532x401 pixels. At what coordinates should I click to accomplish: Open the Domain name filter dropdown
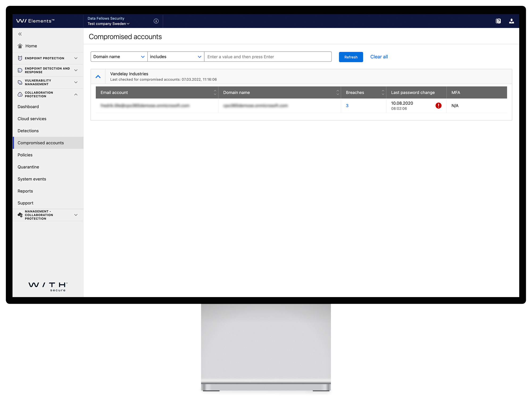119,57
